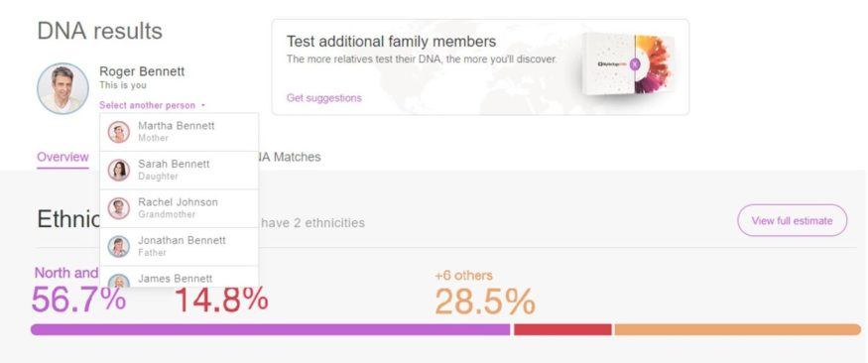Select Martha Bennett, Mother from the list
Image resolution: width=868 pixels, height=363 pixels.
[x=179, y=132]
